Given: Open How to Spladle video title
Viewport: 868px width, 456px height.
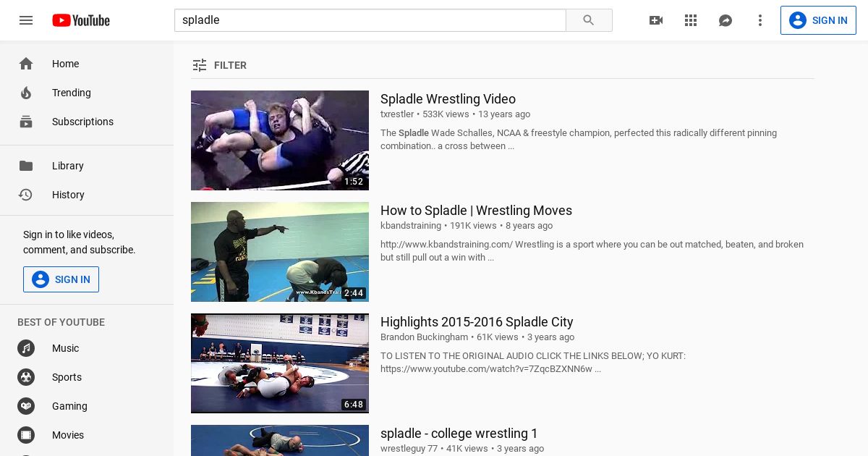Looking at the screenshot, I should [x=476, y=211].
